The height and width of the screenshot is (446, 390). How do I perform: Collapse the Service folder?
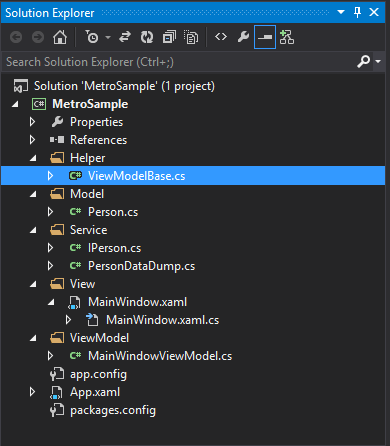(33, 230)
